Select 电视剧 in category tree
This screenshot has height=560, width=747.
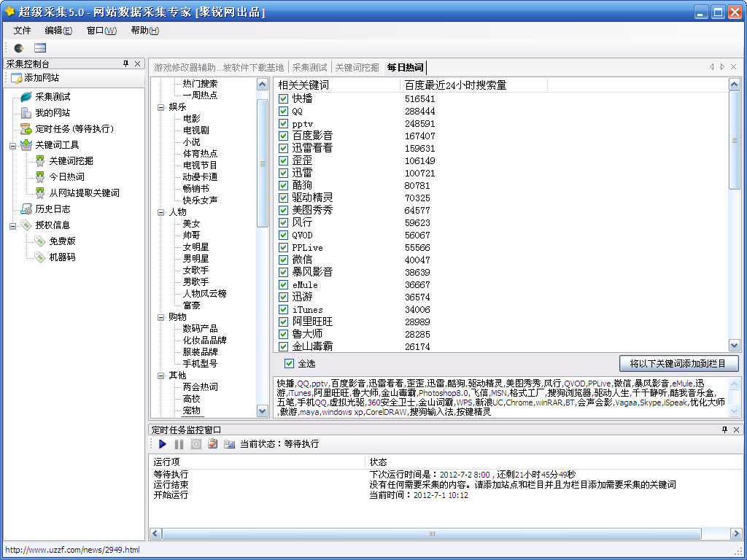click(196, 130)
